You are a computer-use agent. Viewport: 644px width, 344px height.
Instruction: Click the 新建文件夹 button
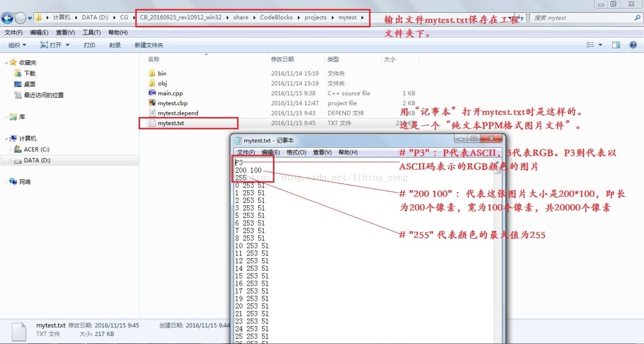click(x=149, y=45)
